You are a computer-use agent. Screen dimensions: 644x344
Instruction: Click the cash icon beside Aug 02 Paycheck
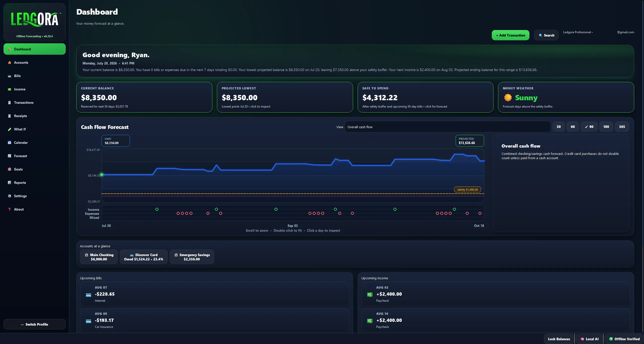point(370,294)
